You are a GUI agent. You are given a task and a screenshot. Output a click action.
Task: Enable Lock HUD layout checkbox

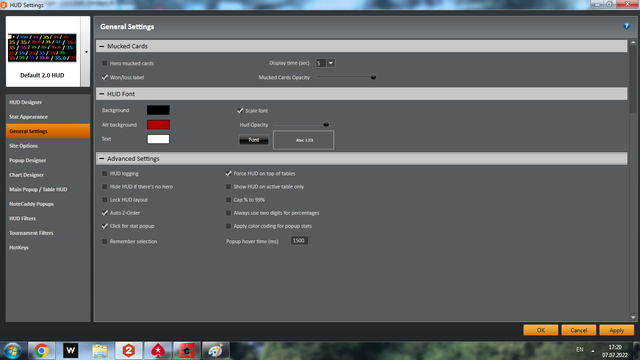click(105, 200)
